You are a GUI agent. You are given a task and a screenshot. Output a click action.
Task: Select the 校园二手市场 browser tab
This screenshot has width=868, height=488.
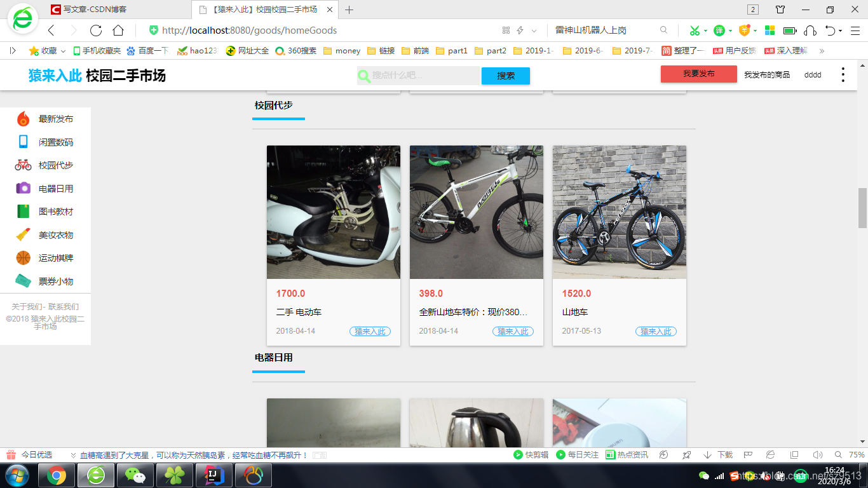pos(264,10)
